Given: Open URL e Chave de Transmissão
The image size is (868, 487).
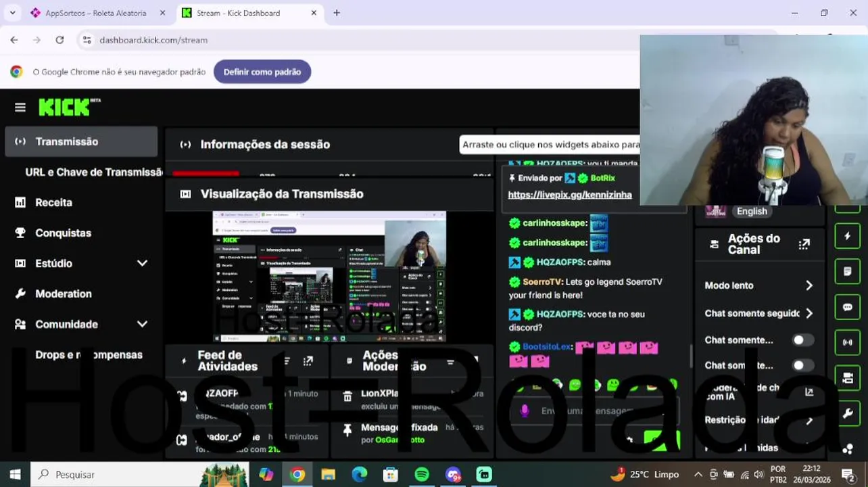Looking at the screenshot, I should pyautogui.click(x=94, y=172).
